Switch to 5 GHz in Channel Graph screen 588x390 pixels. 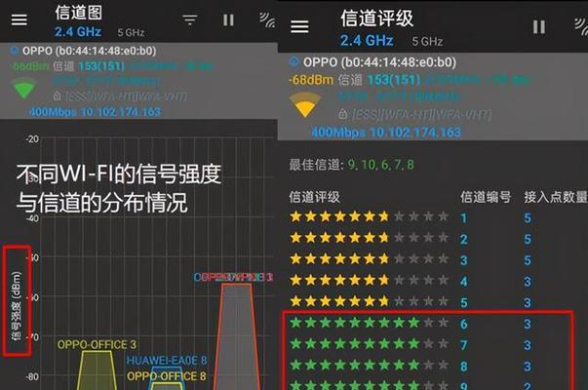pyautogui.click(x=131, y=32)
